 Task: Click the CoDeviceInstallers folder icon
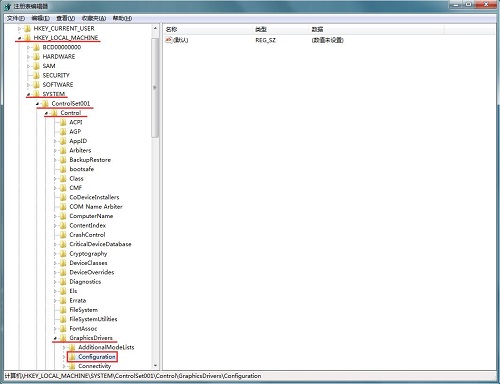point(63,197)
